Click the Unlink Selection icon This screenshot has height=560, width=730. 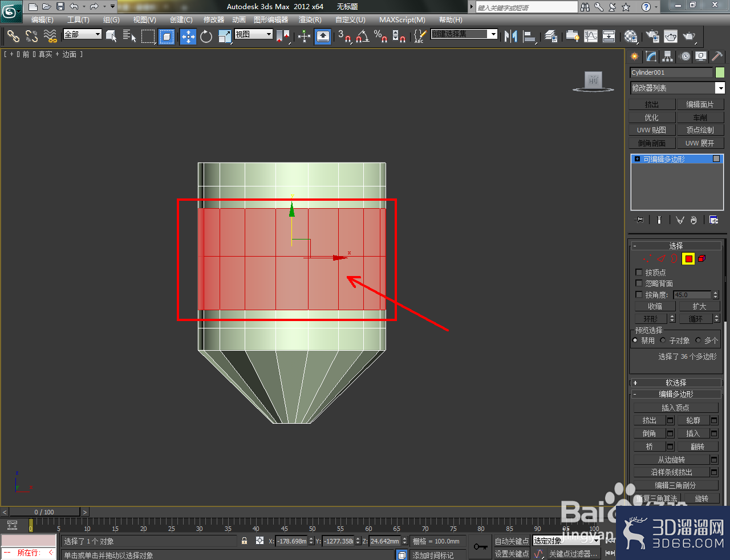(31, 36)
